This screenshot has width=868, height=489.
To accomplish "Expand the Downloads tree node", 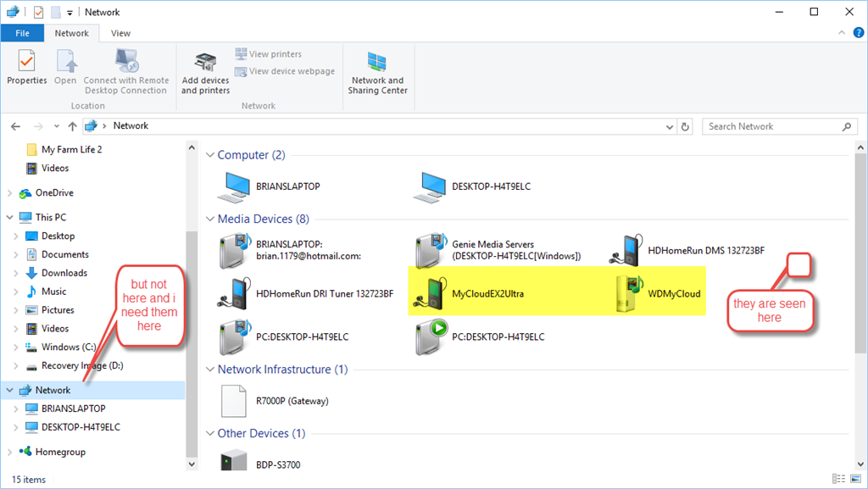I will 16,273.
